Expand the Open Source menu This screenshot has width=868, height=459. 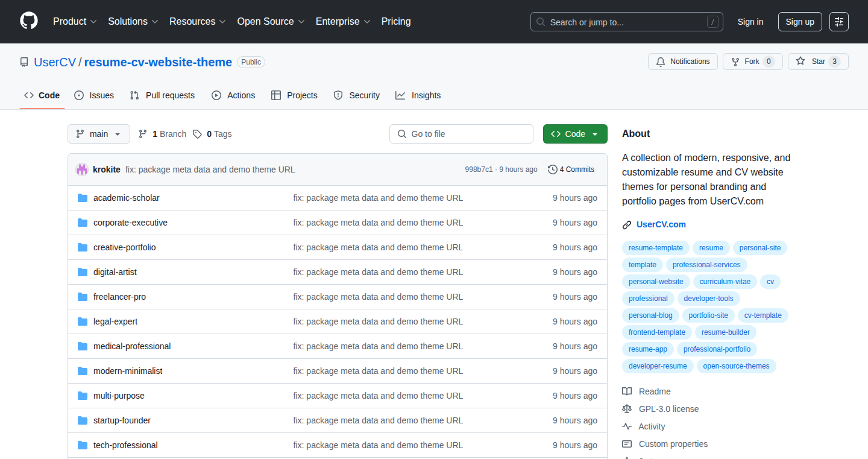pos(271,22)
